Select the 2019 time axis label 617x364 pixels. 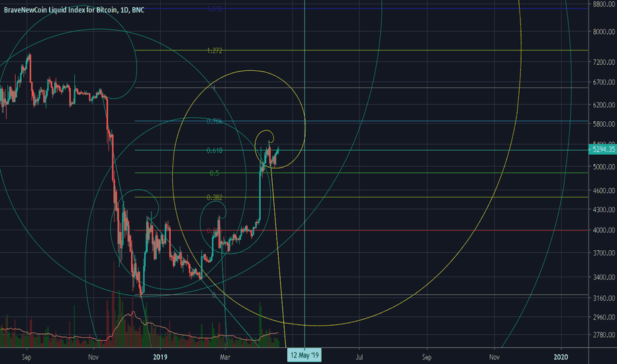pos(160,357)
